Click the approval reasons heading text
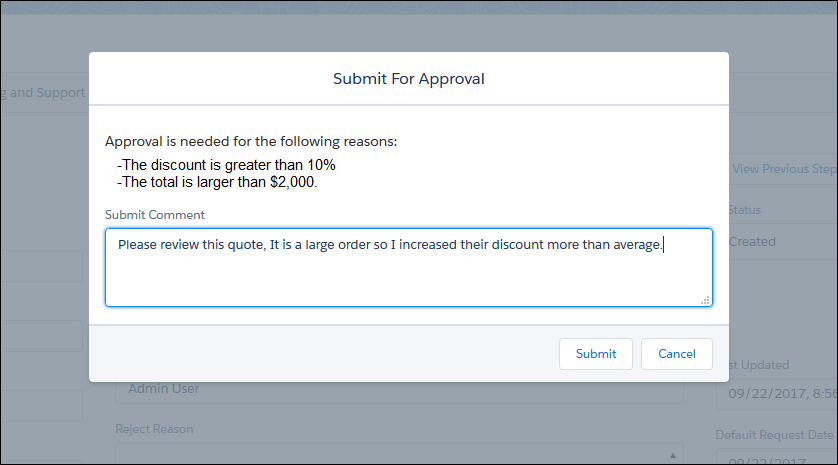 click(x=251, y=141)
